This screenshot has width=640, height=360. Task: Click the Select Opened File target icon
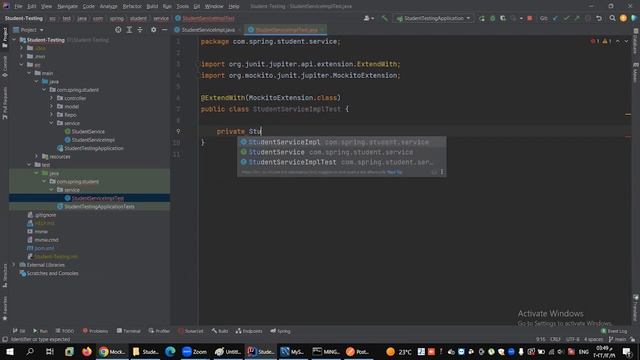pos(118,30)
